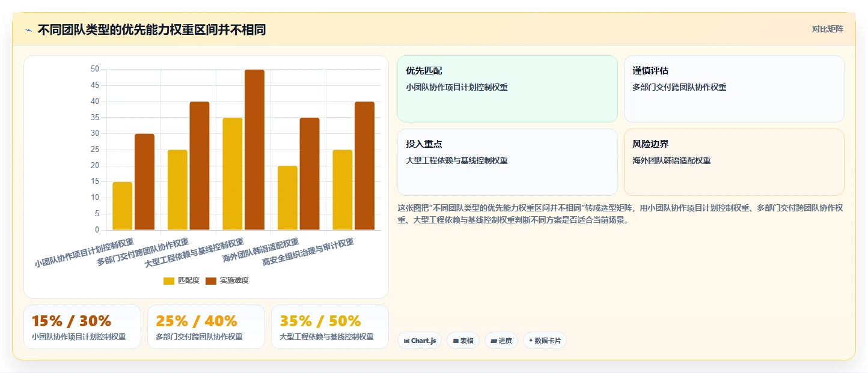Click the lightning icon beside the title

28,30
